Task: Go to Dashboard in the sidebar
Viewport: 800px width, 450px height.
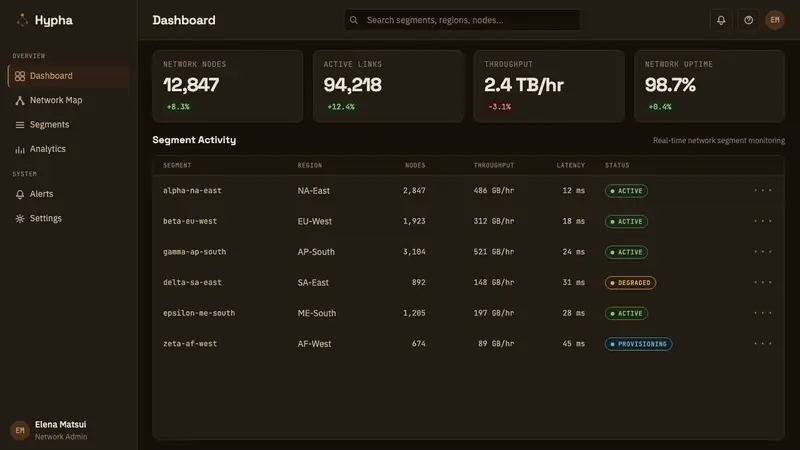Action: point(68,76)
